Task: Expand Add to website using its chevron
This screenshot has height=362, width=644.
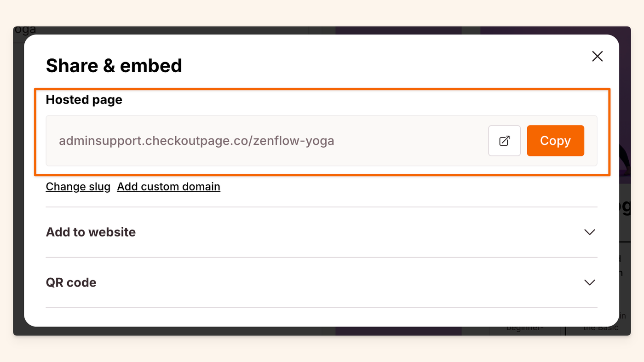Action: point(589,232)
